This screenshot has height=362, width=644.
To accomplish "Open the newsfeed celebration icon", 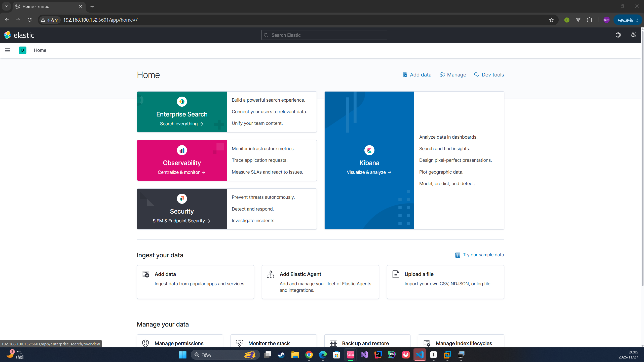I will pos(633,35).
